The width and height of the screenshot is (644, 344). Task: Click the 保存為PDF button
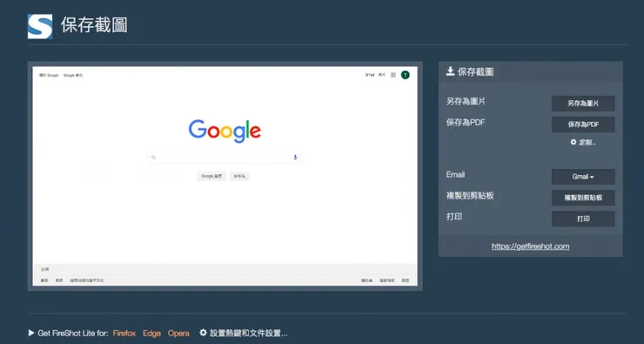point(583,125)
